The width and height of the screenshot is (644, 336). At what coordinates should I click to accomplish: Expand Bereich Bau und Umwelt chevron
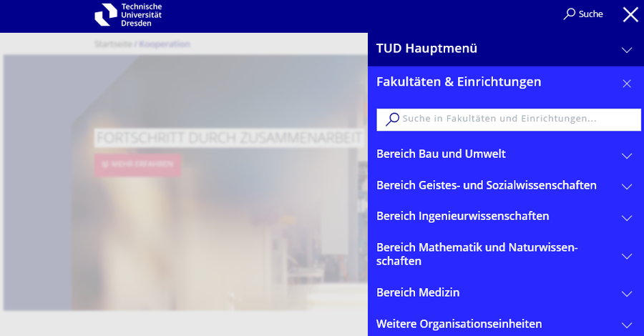click(x=627, y=156)
